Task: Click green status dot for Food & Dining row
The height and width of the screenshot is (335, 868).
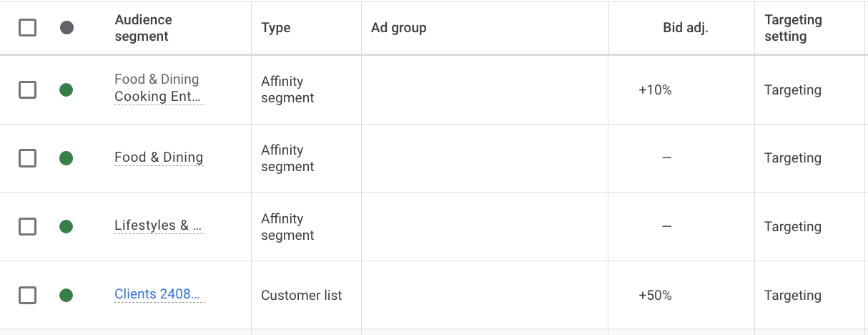Action: (x=66, y=158)
